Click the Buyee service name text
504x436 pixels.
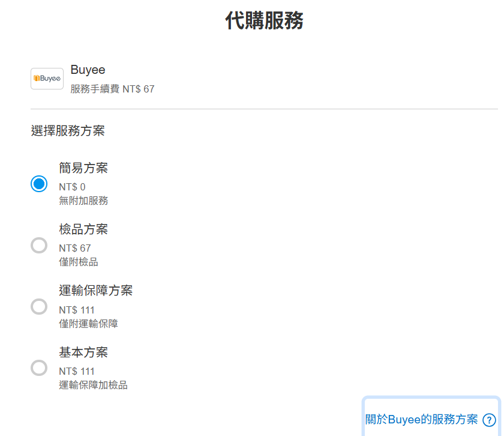pyautogui.click(x=88, y=70)
